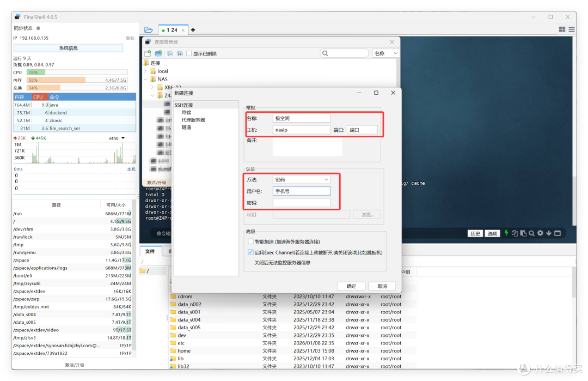Click the '本机' ping link
This screenshot has height=381, width=588.
click(x=131, y=170)
